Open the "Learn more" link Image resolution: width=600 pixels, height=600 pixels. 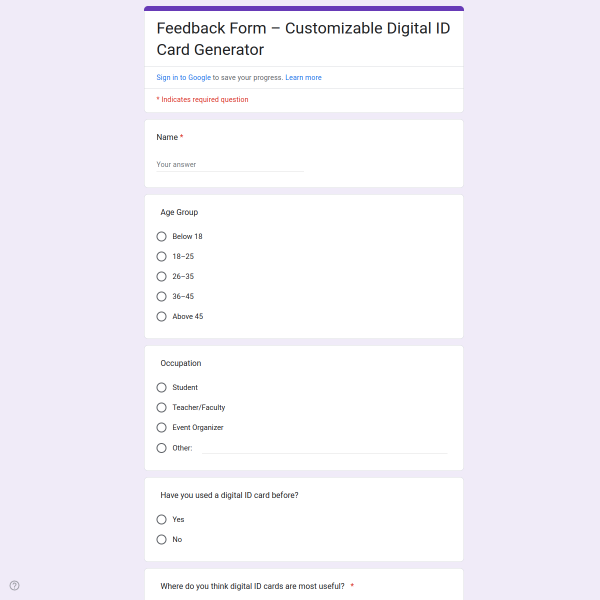(x=303, y=78)
